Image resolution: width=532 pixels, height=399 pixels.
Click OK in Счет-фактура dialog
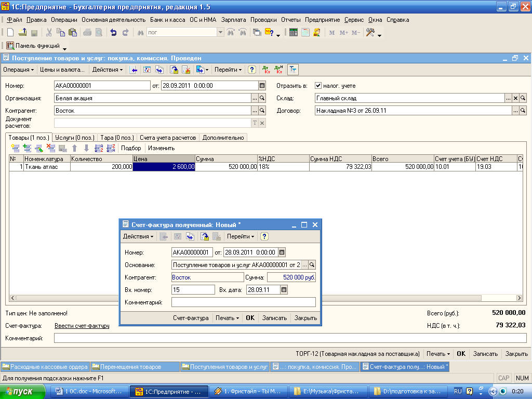[x=250, y=318]
